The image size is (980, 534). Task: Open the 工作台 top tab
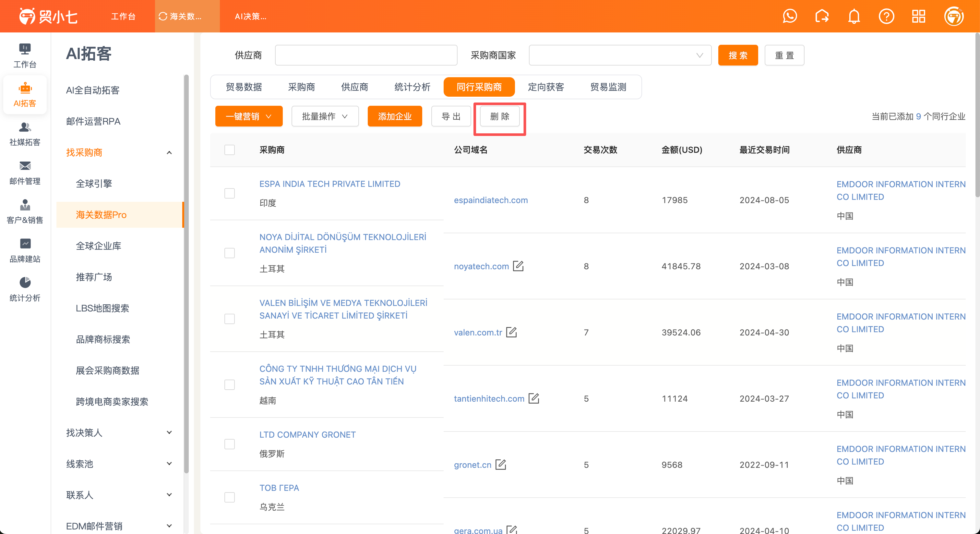pyautogui.click(x=123, y=16)
